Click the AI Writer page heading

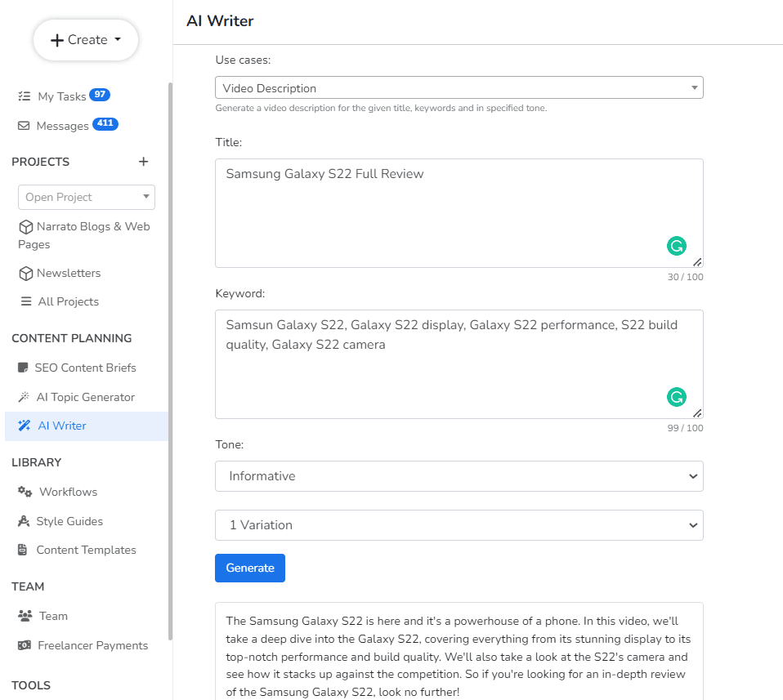click(220, 21)
